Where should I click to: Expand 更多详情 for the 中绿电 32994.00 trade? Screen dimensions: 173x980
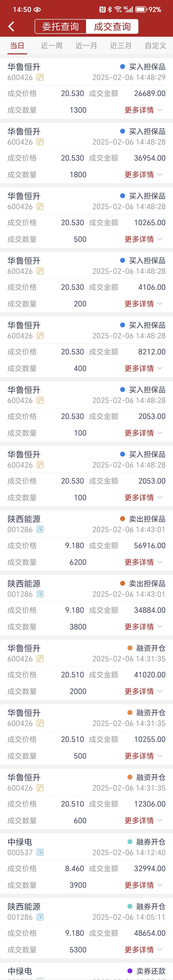point(143,885)
